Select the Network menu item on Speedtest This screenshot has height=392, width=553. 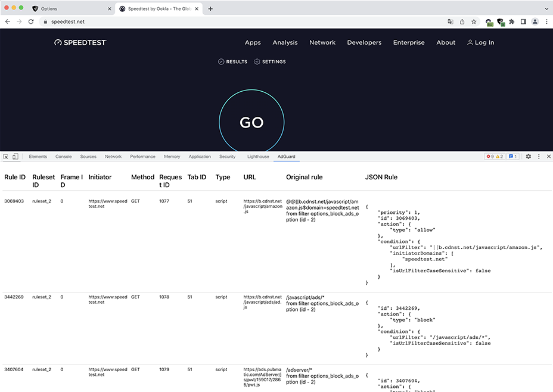[x=322, y=42]
